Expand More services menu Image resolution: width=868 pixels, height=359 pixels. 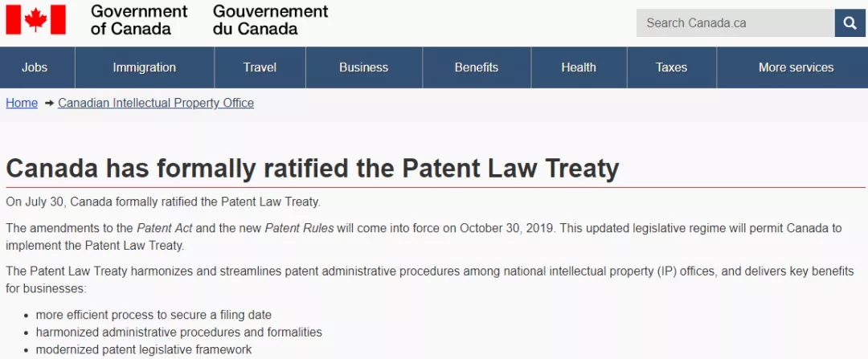click(x=796, y=67)
